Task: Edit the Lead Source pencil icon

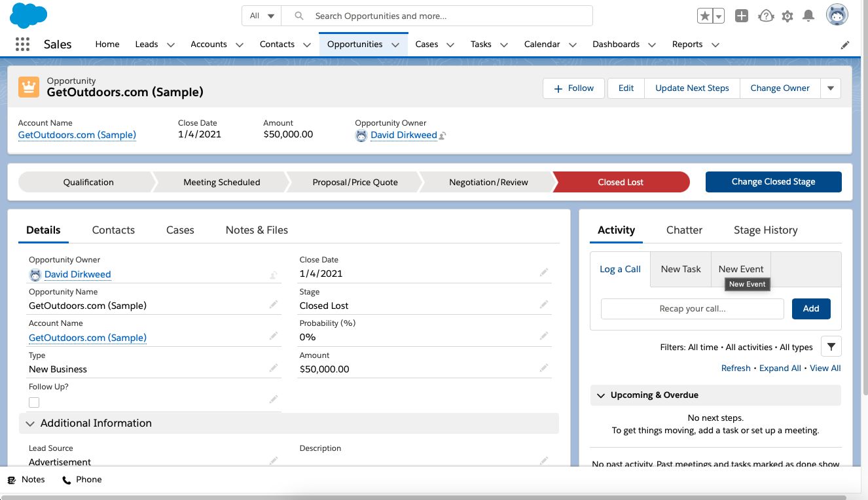Action: point(273,461)
